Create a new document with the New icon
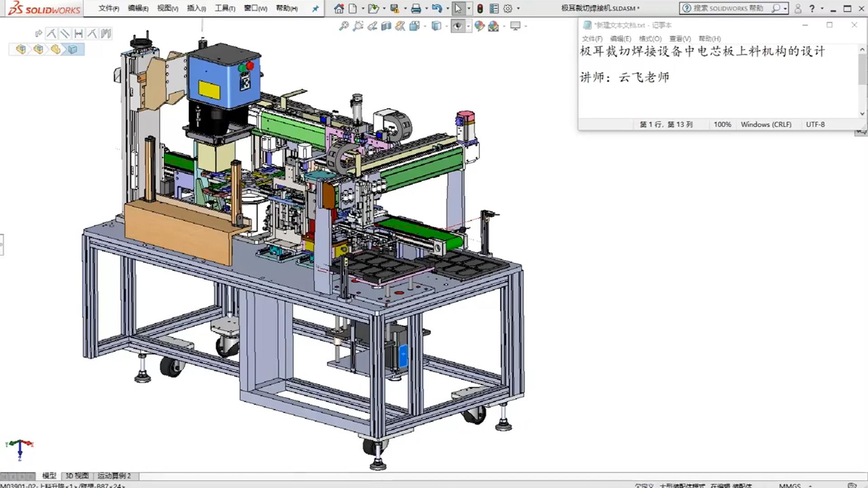This screenshot has height=488, width=868. 353,8
